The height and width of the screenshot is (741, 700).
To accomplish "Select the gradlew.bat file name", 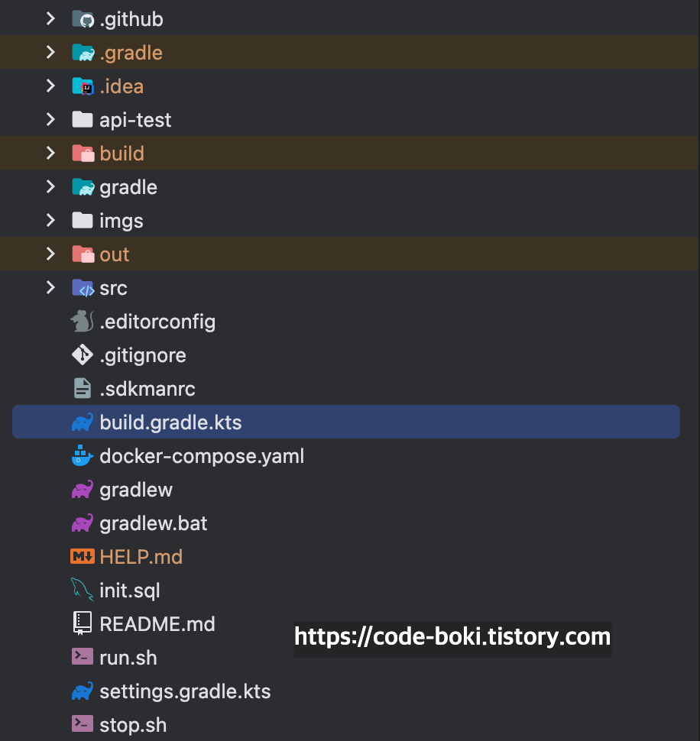I will [154, 524].
